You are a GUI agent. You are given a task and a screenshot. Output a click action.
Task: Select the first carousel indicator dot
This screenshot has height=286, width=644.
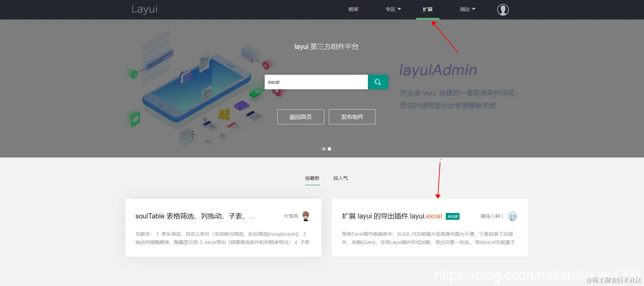(324, 149)
